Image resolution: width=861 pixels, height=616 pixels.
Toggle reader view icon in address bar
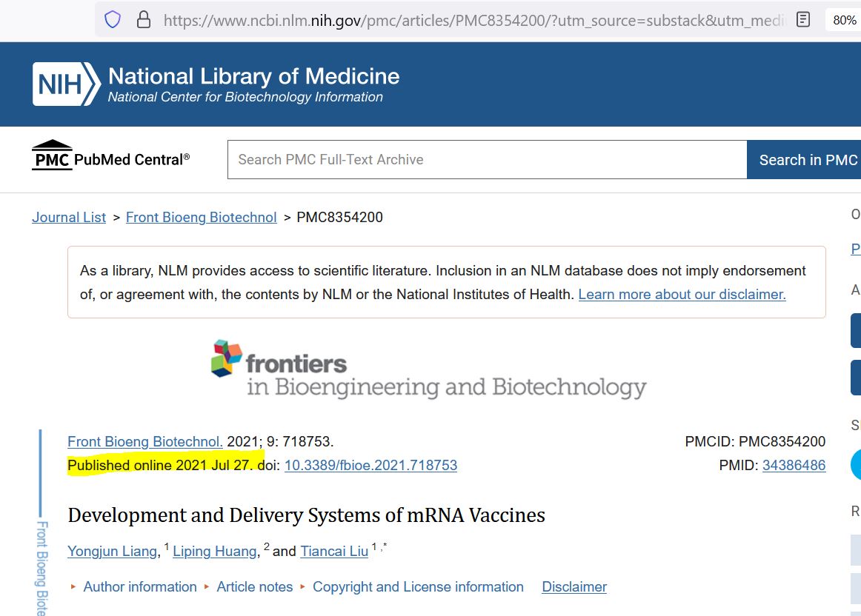coord(803,20)
